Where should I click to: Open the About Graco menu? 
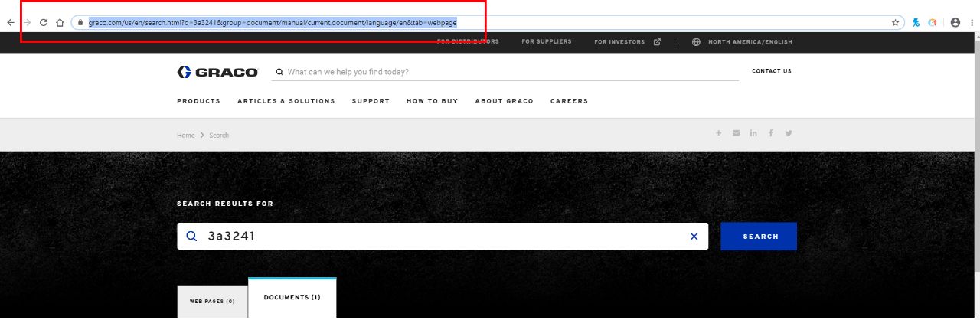point(504,101)
